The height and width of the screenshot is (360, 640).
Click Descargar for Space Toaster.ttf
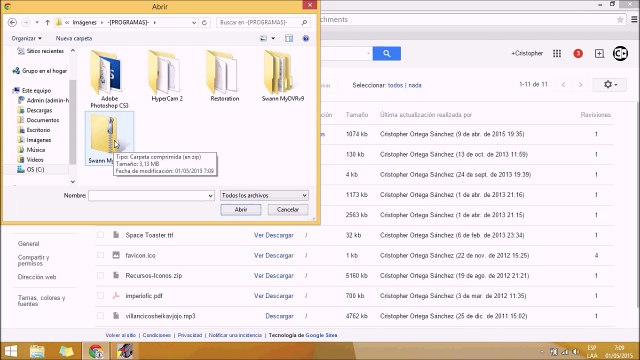280,235
